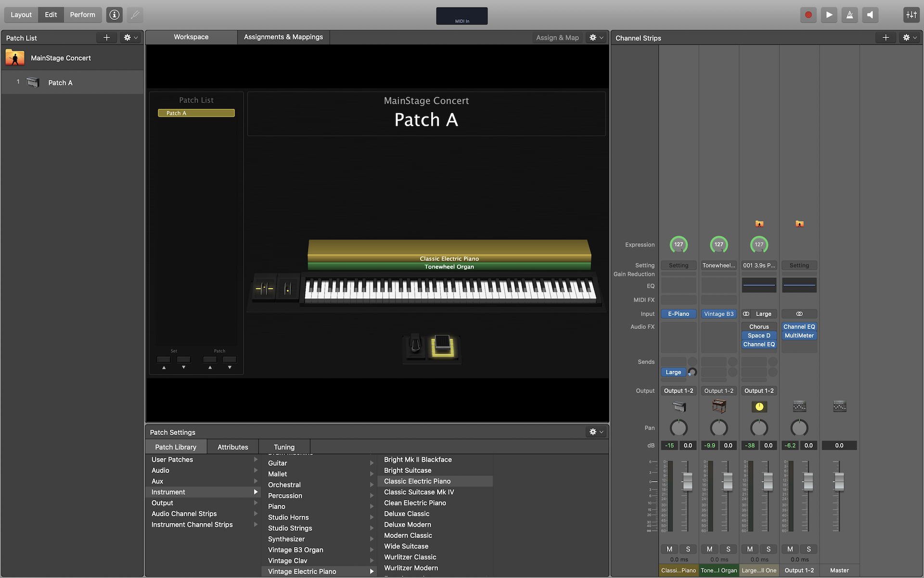Click the master mute speaker icon
Screen dimensions: 924x578
pos(869,15)
